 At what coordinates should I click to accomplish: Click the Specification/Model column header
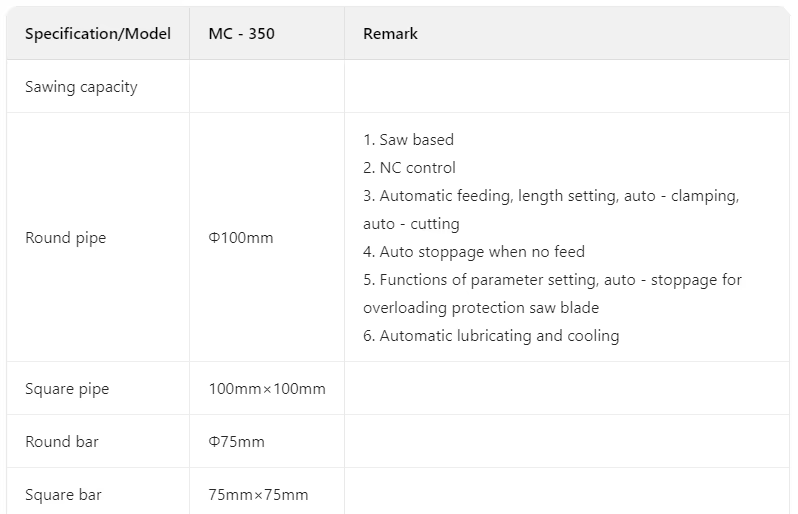tap(98, 34)
